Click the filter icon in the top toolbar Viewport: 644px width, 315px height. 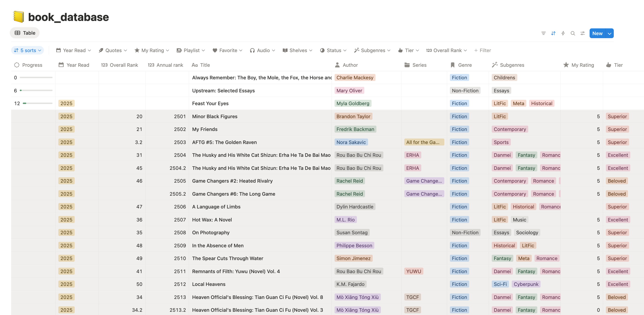543,33
